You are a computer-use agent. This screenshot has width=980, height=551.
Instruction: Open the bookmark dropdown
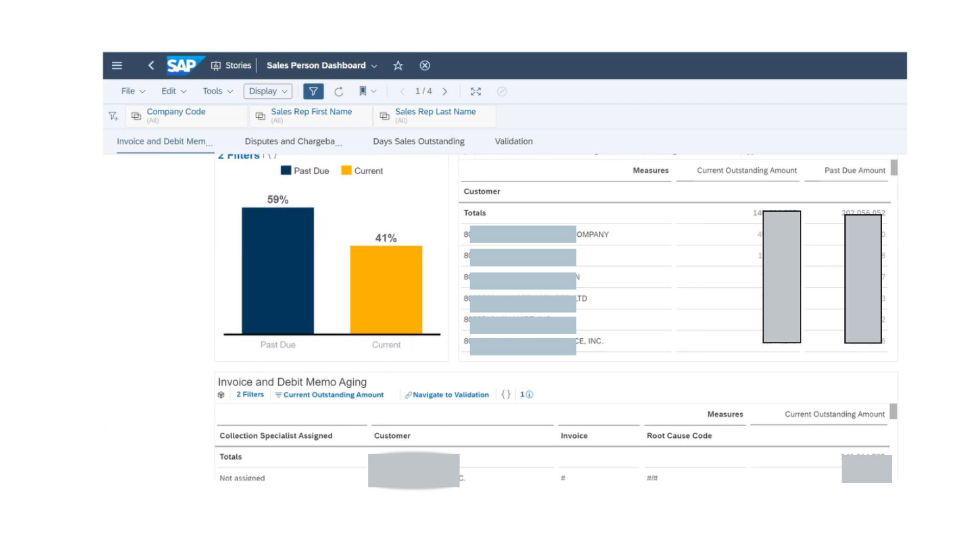(x=367, y=91)
